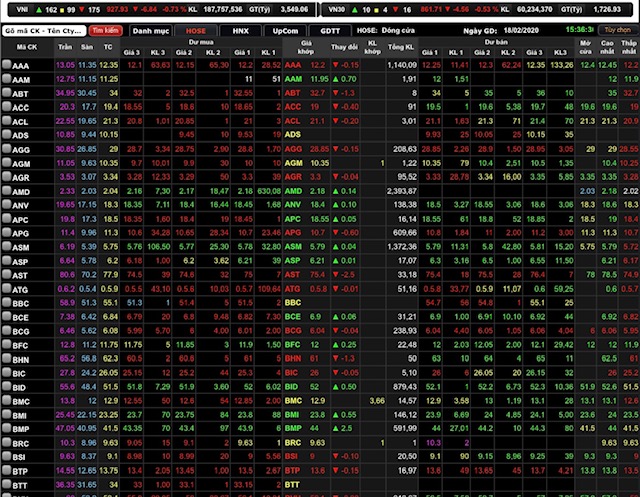Click VN30 index value 861.71

431,9
